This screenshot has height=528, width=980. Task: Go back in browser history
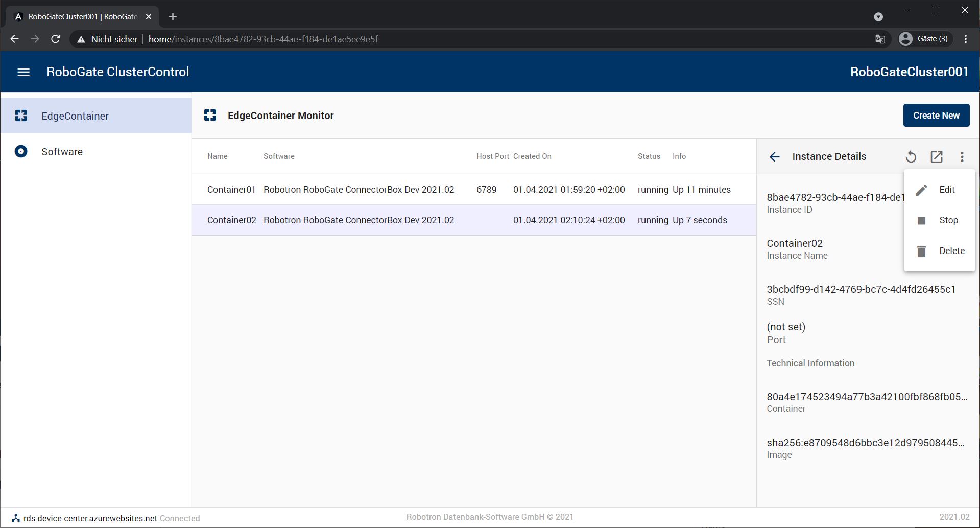click(x=14, y=39)
